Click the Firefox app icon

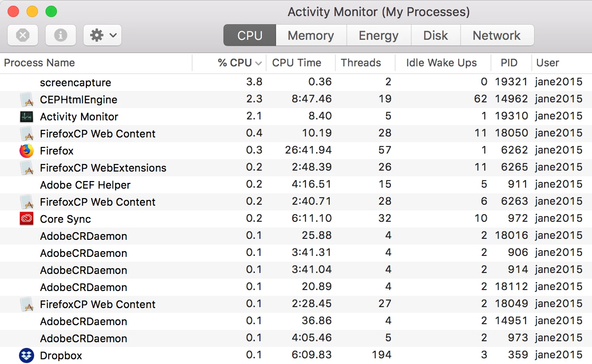[27, 151]
